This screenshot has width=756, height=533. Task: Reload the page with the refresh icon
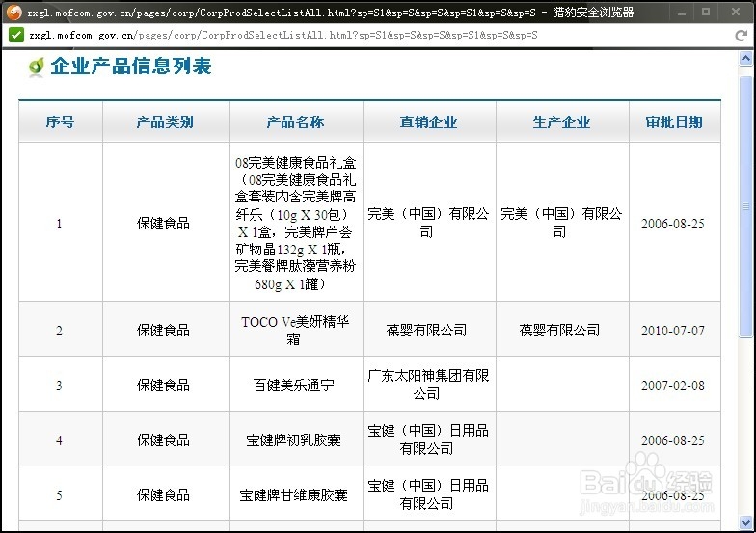(741, 35)
